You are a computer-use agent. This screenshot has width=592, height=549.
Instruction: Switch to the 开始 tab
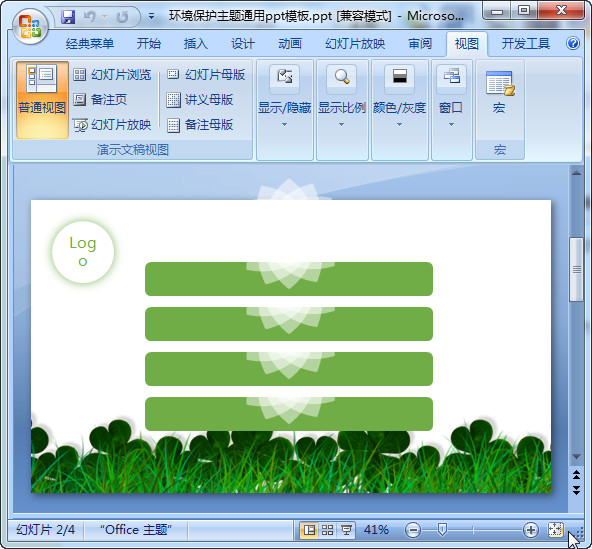[149, 44]
